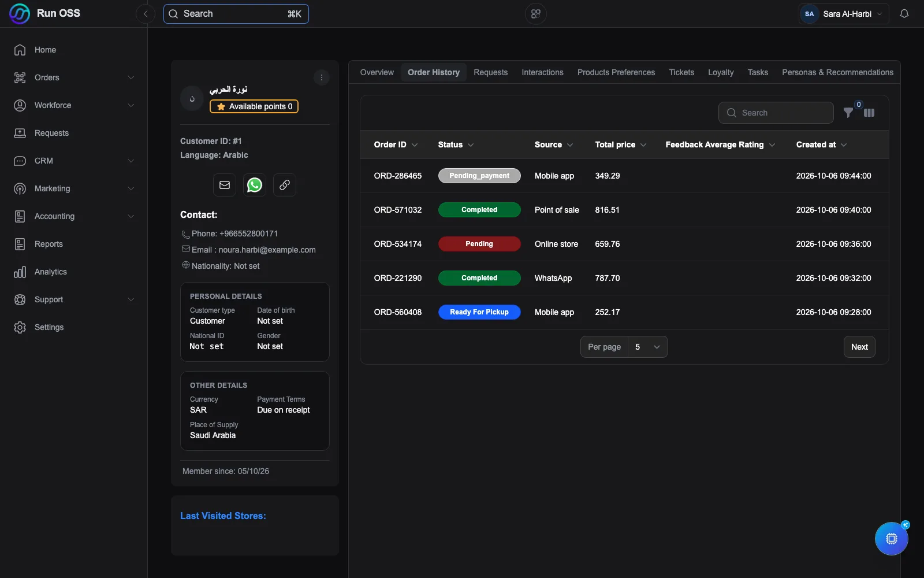Select the Order History tab
The height and width of the screenshot is (578, 924).
(x=434, y=72)
